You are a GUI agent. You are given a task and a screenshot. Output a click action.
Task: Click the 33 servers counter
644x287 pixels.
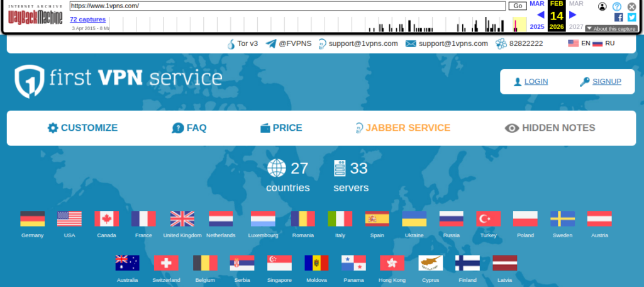[x=351, y=176]
